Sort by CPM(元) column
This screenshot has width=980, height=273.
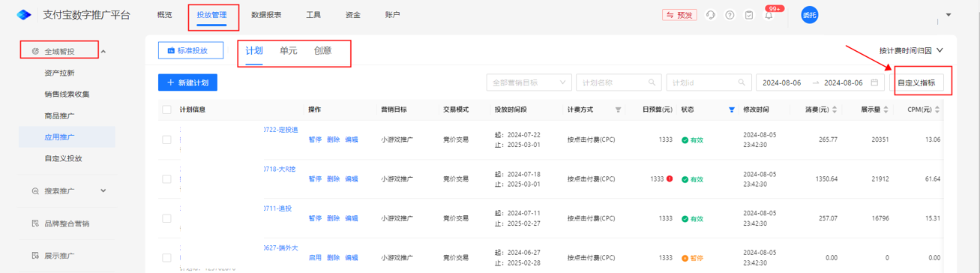pyautogui.click(x=937, y=109)
